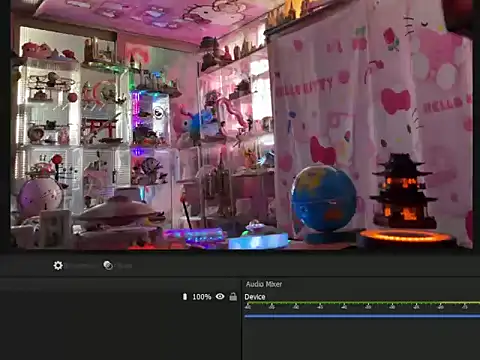Open source Properties via the gear icon
Image resolution: width=480 pixels, height=360 pixels.
(58, 266)
